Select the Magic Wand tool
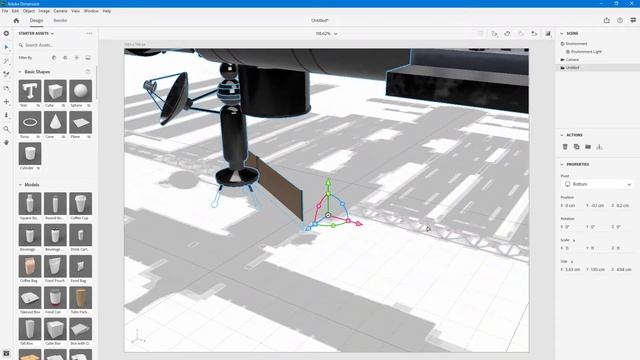Image resolution: width=640 pixels, height=360 pixels. [x=6, y=61]
